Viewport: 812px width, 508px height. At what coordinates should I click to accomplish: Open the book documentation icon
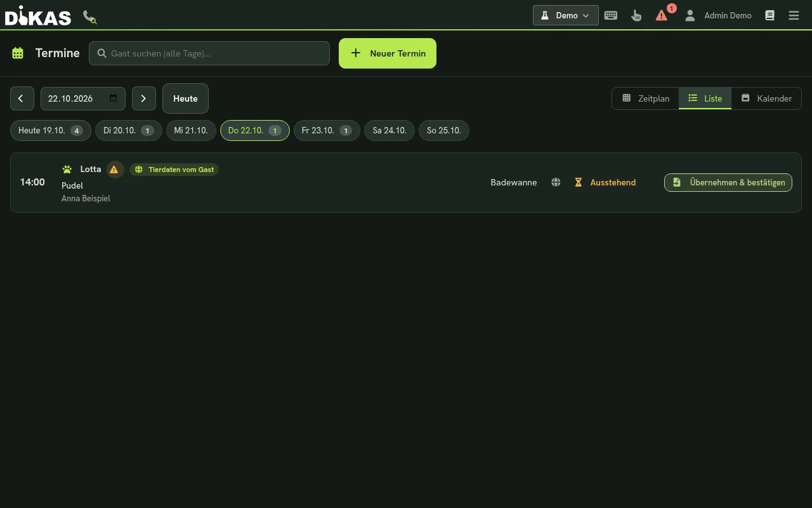pos(769,15)
